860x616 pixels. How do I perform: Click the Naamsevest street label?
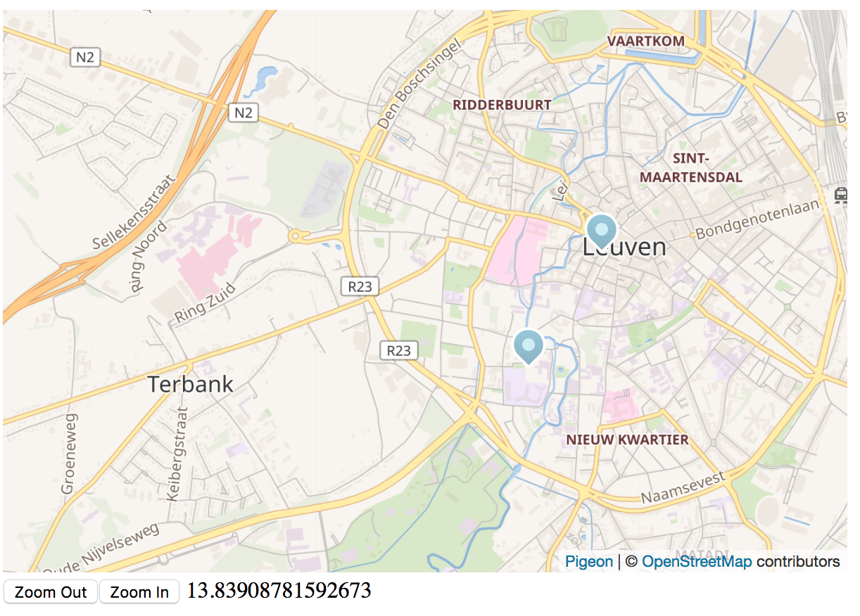point(683,488)
